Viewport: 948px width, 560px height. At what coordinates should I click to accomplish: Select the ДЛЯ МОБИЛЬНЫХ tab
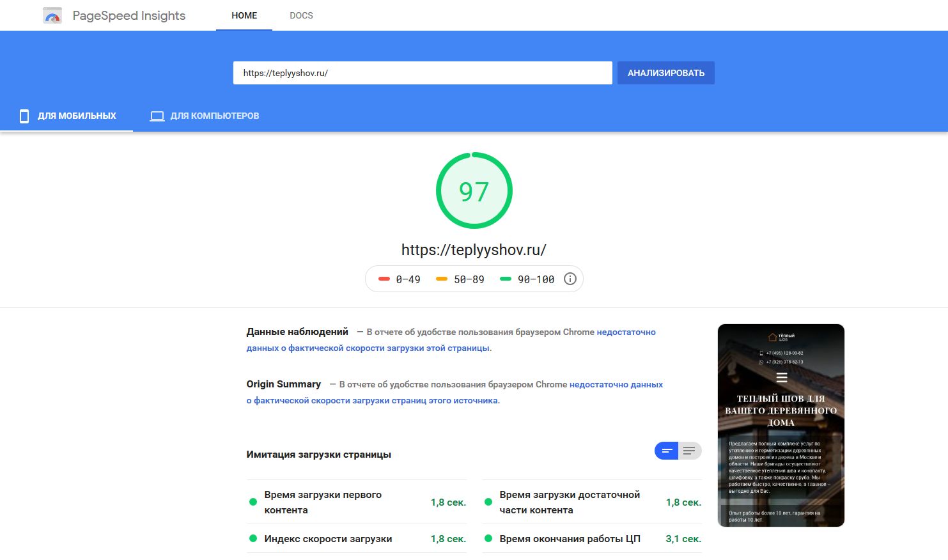click(x=66, y=116)
